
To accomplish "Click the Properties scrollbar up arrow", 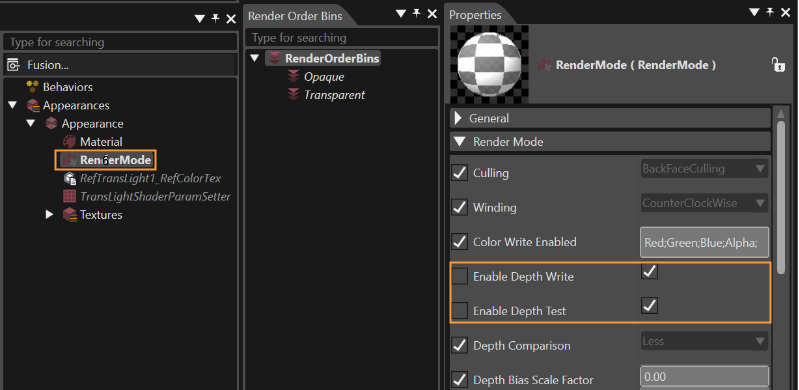I will tap(780, 114).
